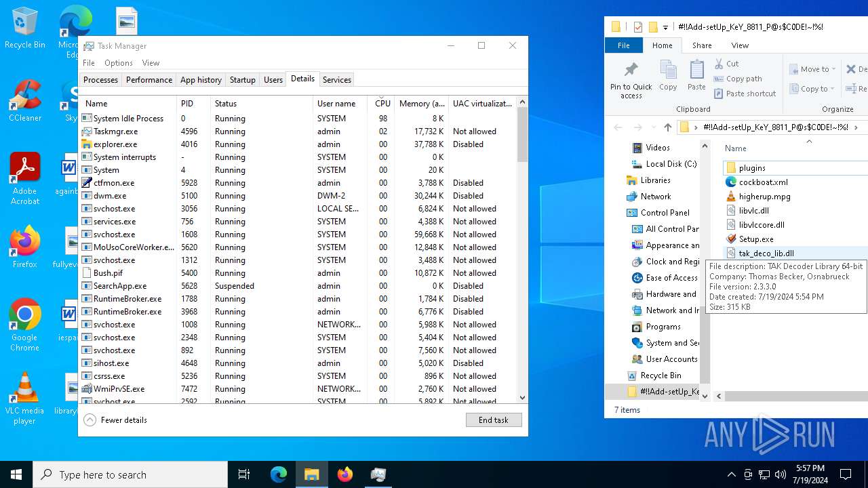Launch Google Chrome from desktop
The height and width of the screenshot is (488, 868).
pyautogui.click(x=24, y=325)
